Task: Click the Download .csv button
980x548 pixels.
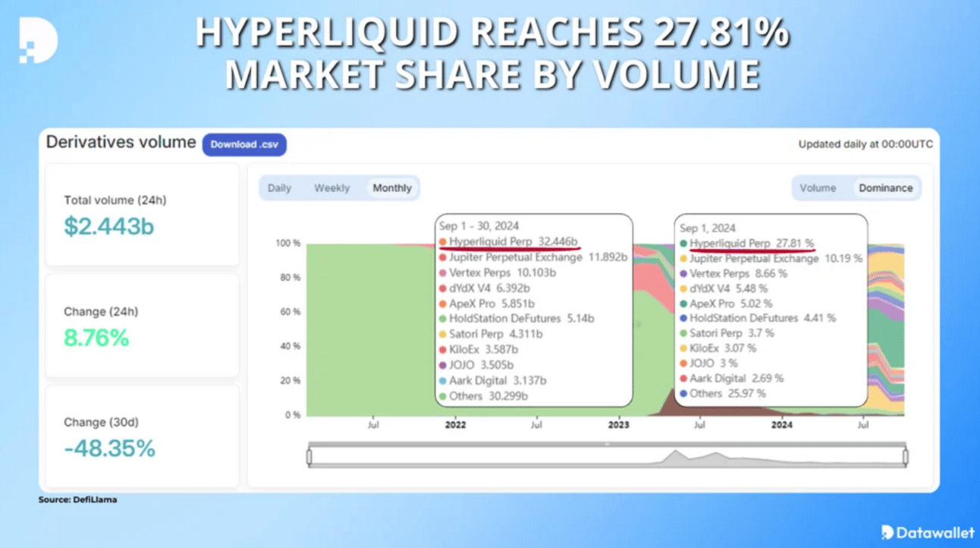Action: pyautogui.click(x=244, y=144)
